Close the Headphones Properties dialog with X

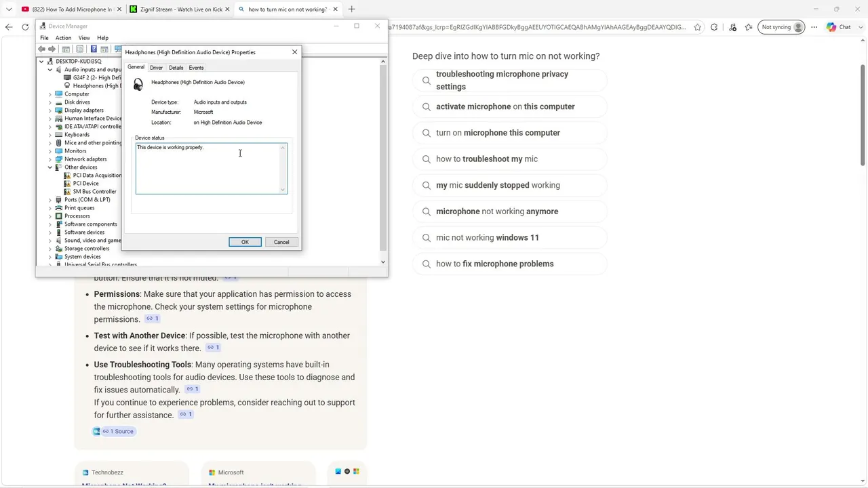pos(294,52)
